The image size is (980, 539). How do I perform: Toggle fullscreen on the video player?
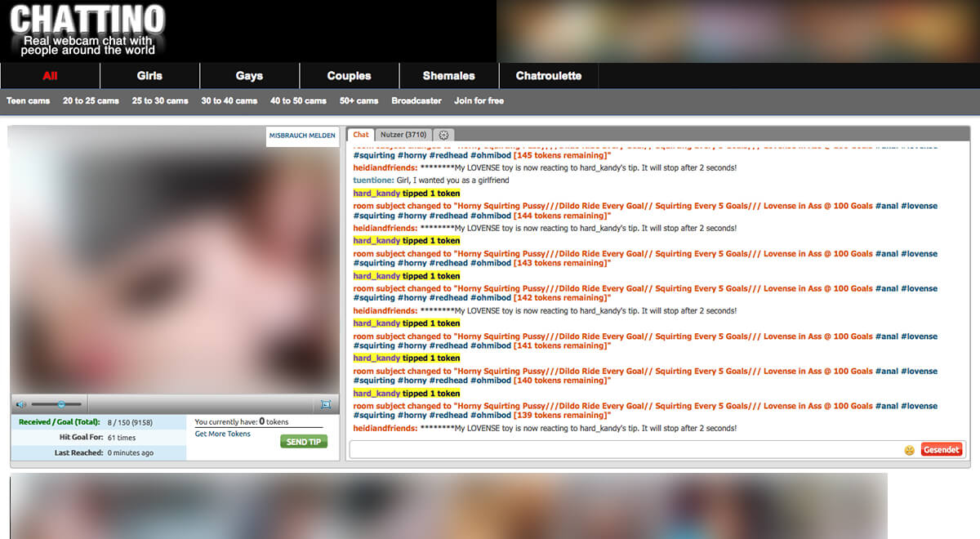(x=325, y=404)
